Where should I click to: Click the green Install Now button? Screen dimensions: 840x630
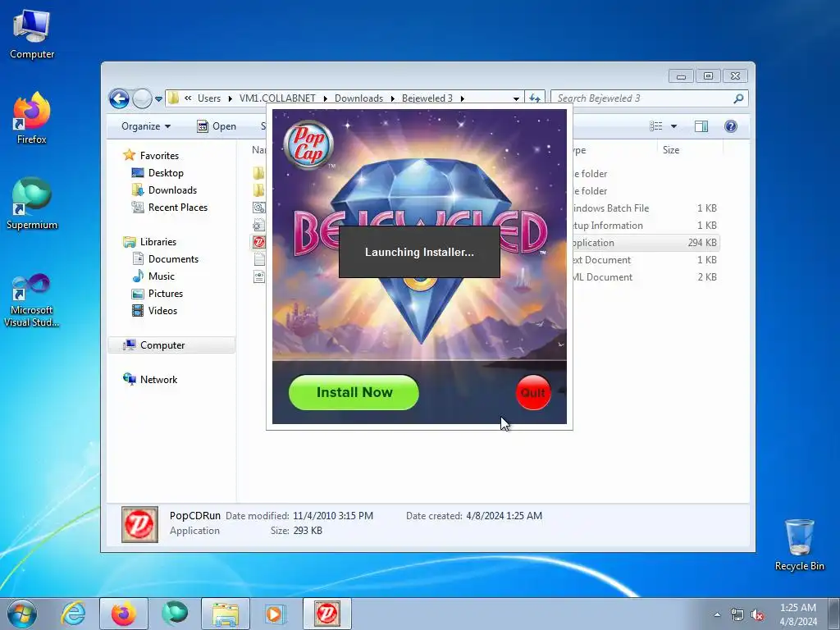coord(354,392)
